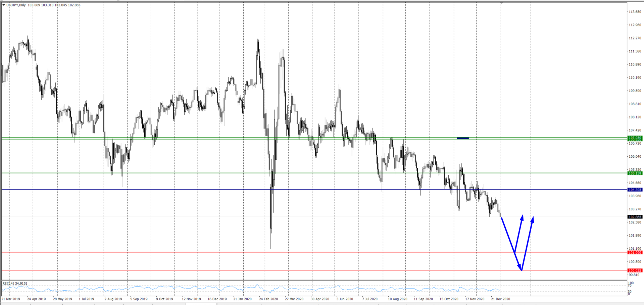Viewport: 644px width, 305px height.
Task: Open the USDJPY chart dropdown triangle
Action: click(4, 5)
